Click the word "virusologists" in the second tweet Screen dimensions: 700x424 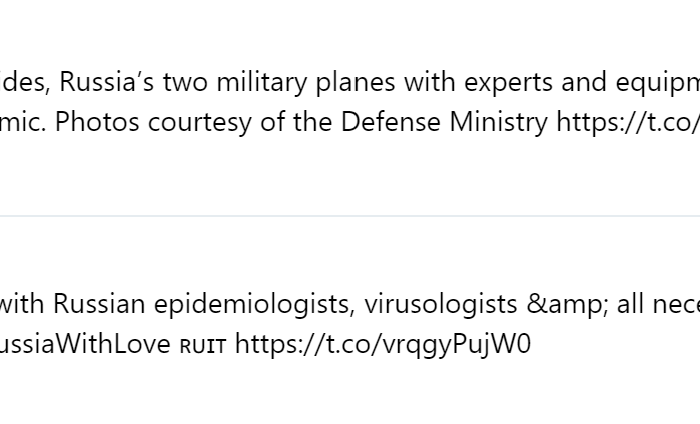pyautogui.click(x=441, y=305)
